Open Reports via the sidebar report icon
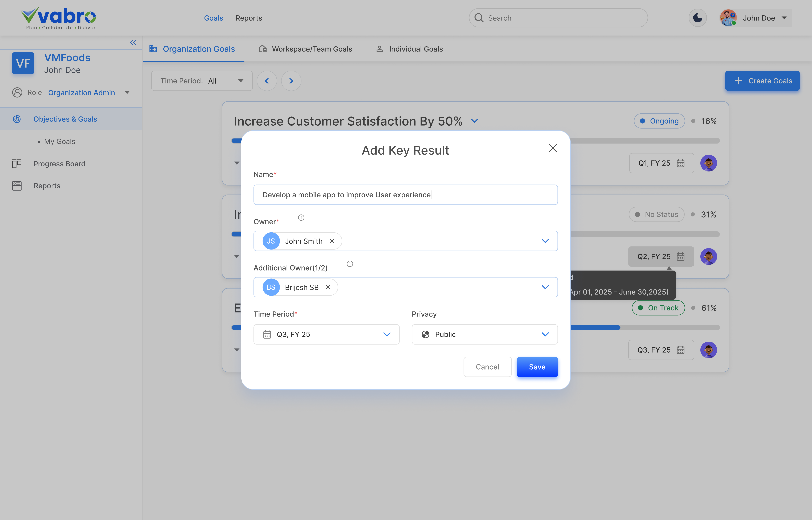The image size is (812, 520). pyautogui.click(x=17, y=185)
